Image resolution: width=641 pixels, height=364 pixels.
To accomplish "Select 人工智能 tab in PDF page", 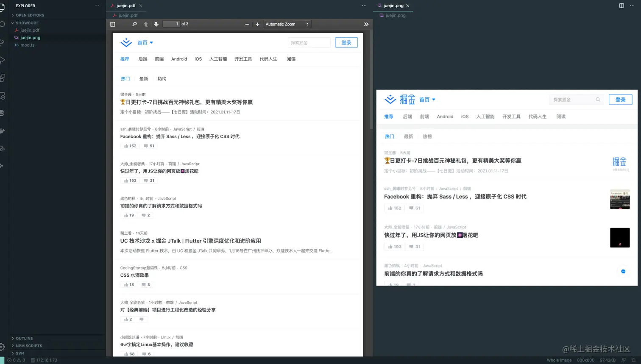I will point(218,59).
